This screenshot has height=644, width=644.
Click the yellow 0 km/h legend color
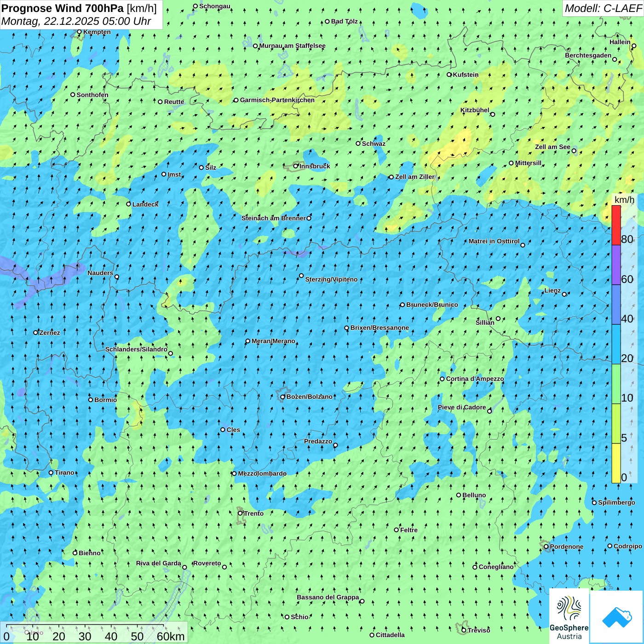tap(616, 463)
